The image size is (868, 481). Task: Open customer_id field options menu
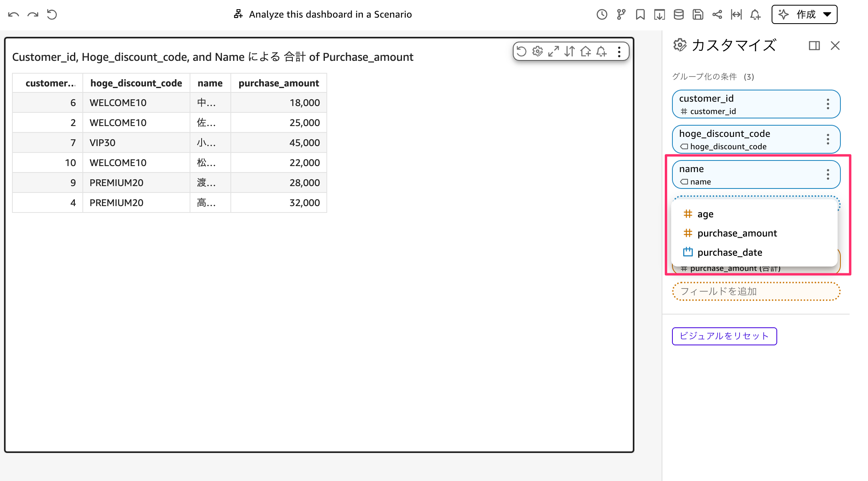pyautogui.click(x=828, y=104)
